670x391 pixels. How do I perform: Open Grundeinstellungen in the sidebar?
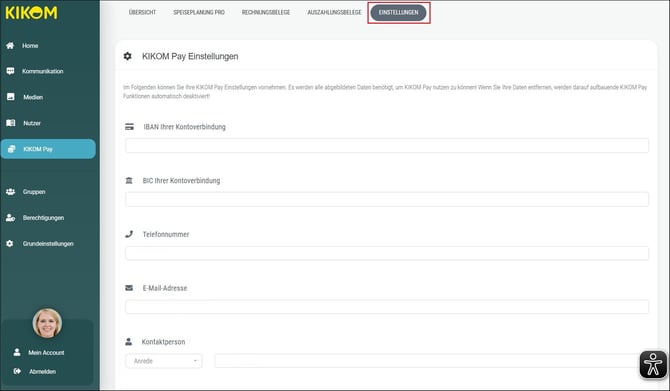[48, 244]
